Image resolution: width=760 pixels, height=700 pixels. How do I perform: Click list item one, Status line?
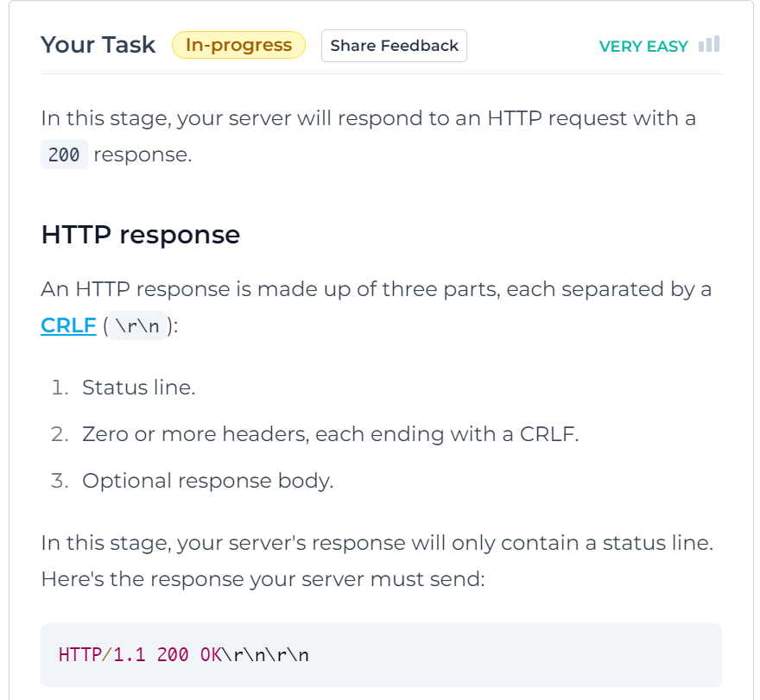tap(138, 388)
